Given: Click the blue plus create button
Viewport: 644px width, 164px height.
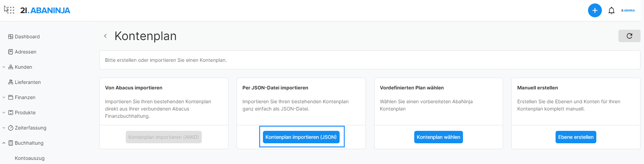Looking at the screenshot, I should [x=595, y=10].
